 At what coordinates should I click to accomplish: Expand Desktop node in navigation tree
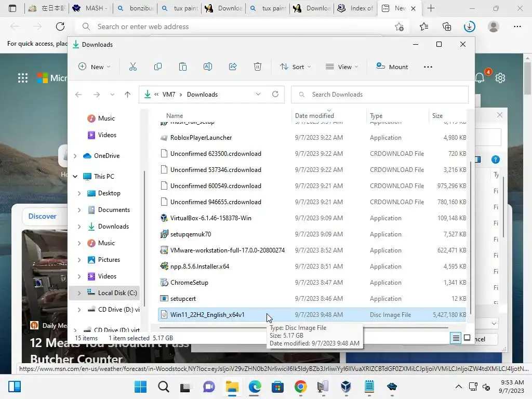[x=79, y=193]
